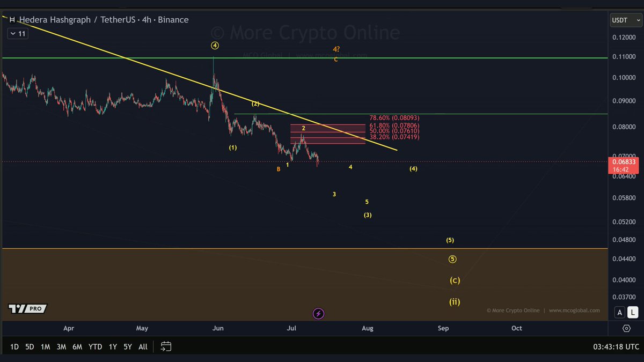
Task: Select the All time range
Action: click(143, 347)
